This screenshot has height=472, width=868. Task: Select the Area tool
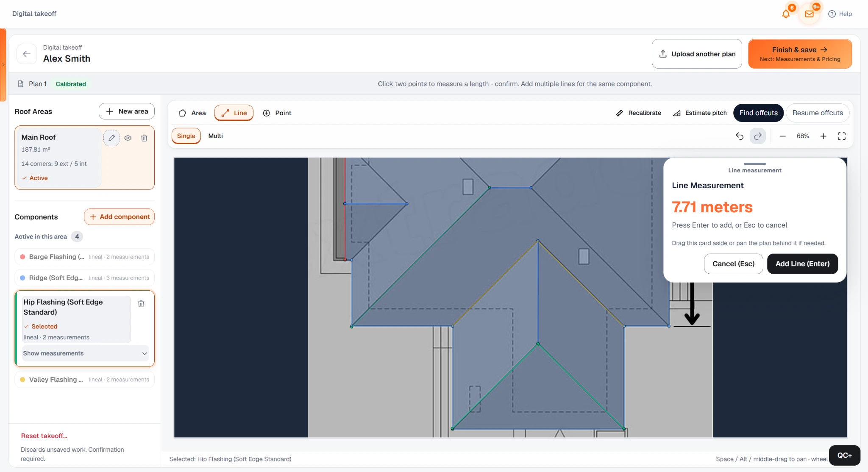point(192,113)
